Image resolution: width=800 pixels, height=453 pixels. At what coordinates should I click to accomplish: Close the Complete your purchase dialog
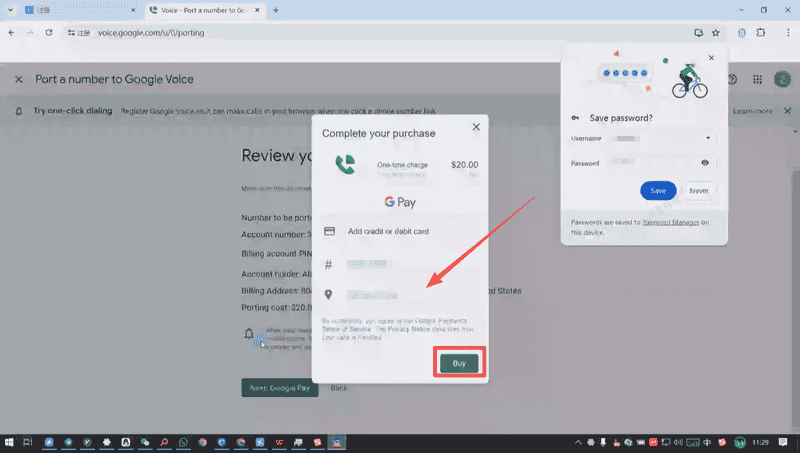click(x=476, y=127)
